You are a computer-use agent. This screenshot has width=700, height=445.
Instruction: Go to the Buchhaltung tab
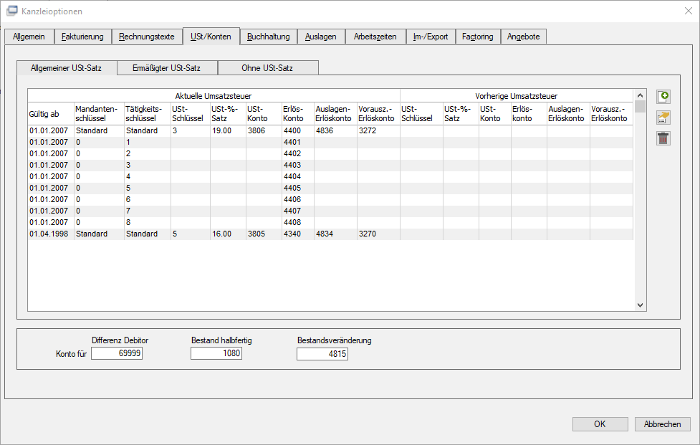(x=269, y=37)
